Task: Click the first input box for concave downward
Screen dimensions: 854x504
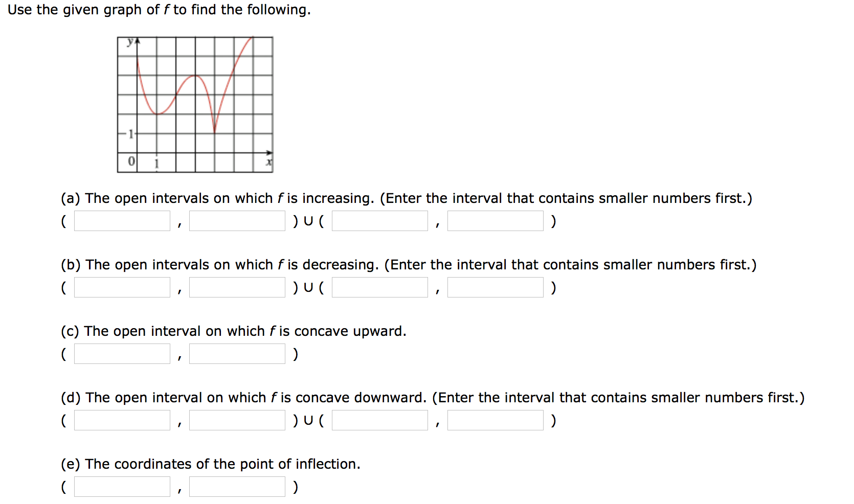Action: (x=122, y=420)
